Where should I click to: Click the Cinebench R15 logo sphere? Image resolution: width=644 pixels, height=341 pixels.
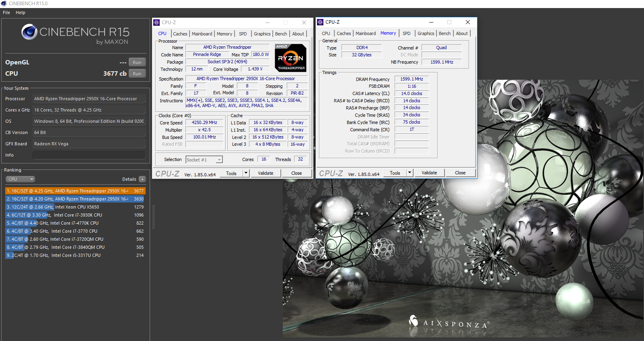coord(29,32)
